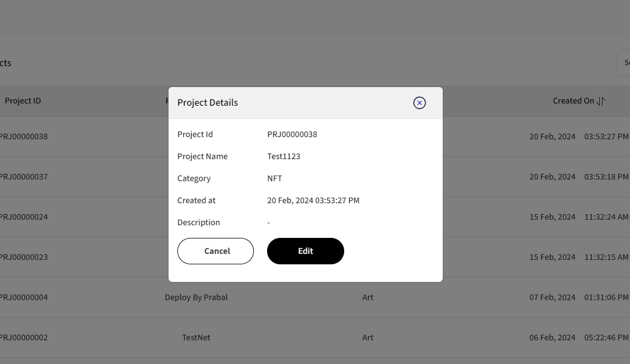Viewport: 630px width, 364px height.
Task: Click the Created On column header
Action: (573, 101)
